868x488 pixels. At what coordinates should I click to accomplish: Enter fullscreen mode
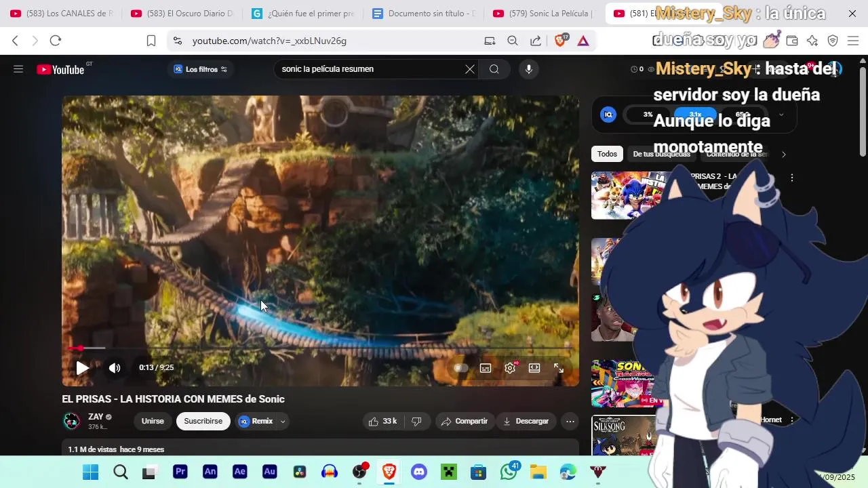(559, 368)
